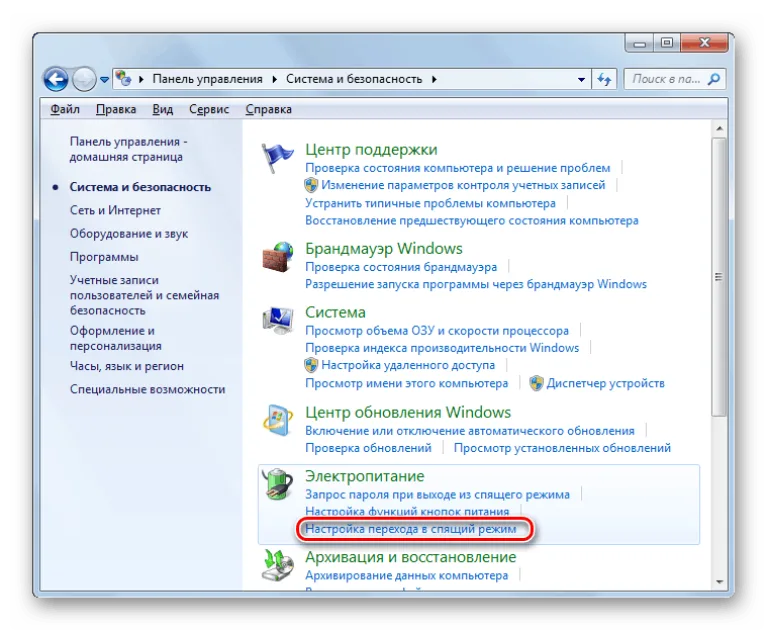Open Часы, язык и регион category
The width and height of the screenshot is (768, 631).
tap(127, 366)
